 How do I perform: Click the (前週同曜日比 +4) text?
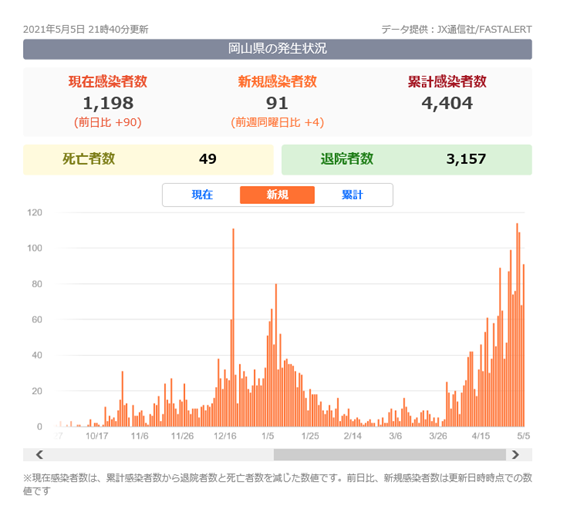coord(277,122)
